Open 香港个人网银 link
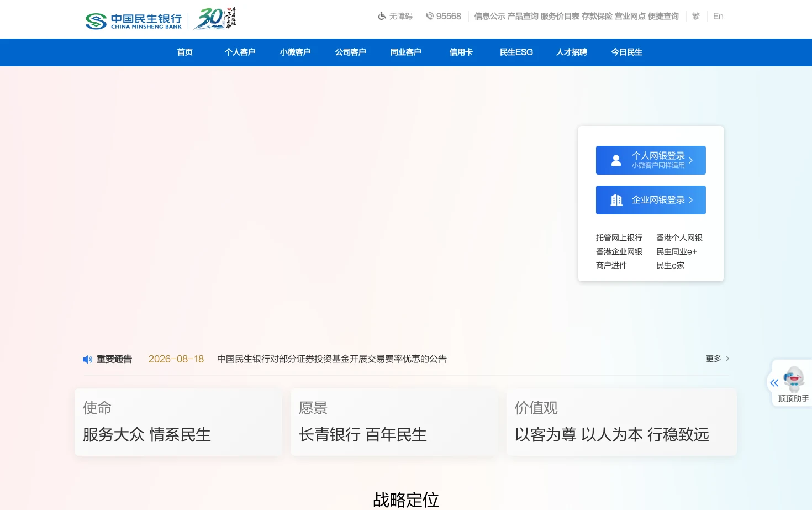 (679, 238)
